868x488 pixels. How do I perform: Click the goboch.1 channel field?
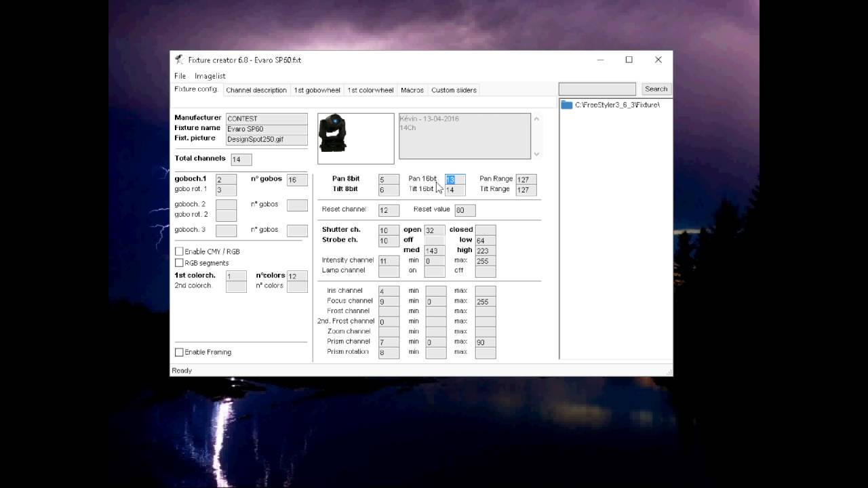pyautogui.click(x=226, y=180)
